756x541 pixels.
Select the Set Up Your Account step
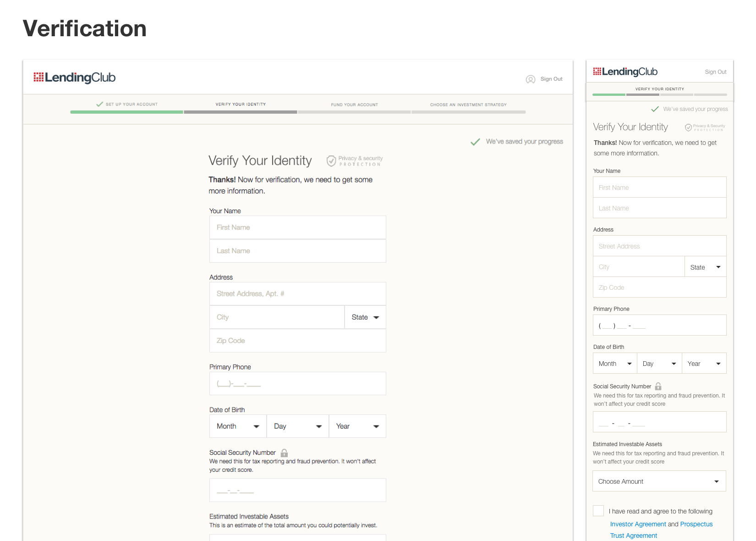[131, 105]
